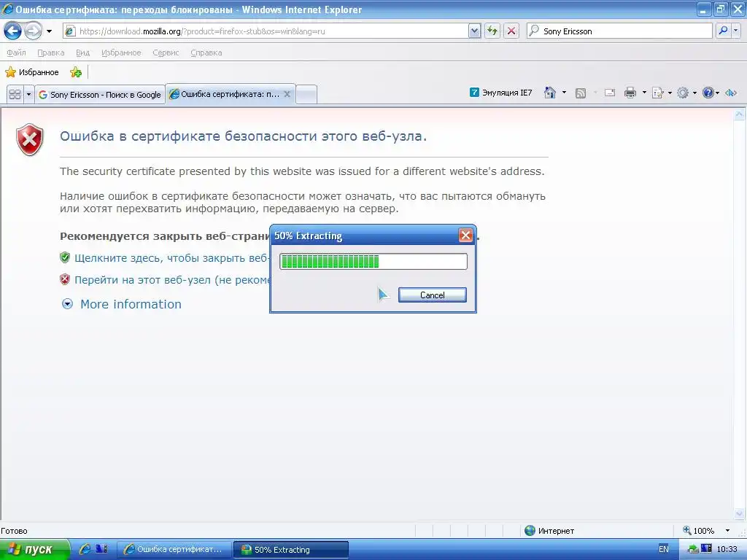Open the recent pages dropdown arrow

49,31
